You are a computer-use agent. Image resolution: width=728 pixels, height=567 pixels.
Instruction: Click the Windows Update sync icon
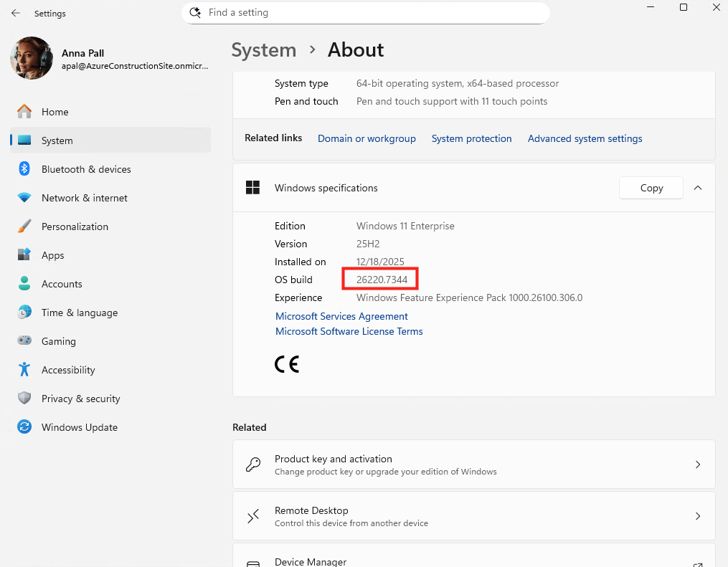click(x=24, y=427)
